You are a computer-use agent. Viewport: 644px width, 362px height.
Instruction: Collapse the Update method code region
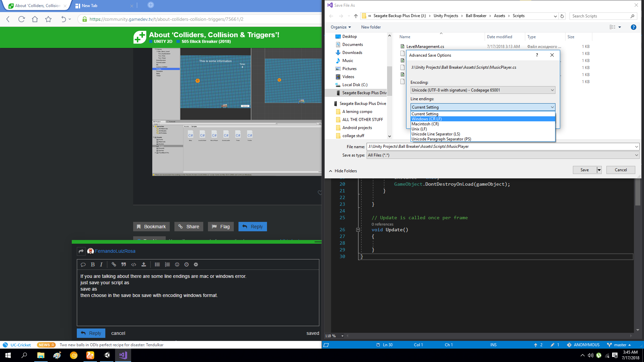click(x=358, y=230)
